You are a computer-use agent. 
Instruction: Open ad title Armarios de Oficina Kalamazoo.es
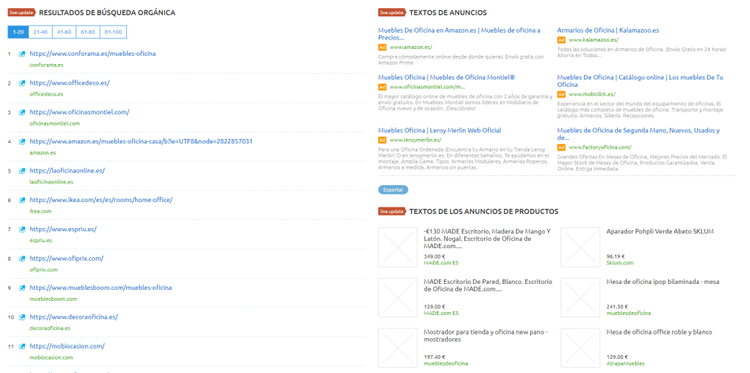[608, 30]
